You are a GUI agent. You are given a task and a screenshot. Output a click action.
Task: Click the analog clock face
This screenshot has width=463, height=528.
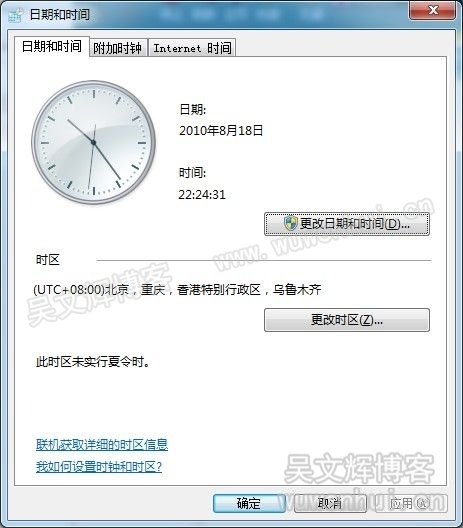pyautogui.click(x=94, y=142)
